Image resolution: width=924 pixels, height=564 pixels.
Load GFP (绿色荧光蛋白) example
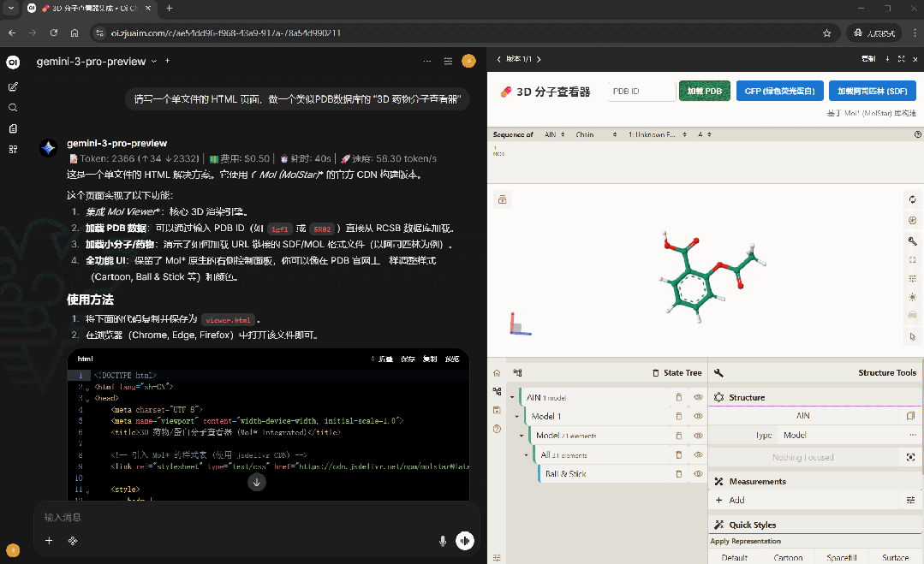coord(779,91)
